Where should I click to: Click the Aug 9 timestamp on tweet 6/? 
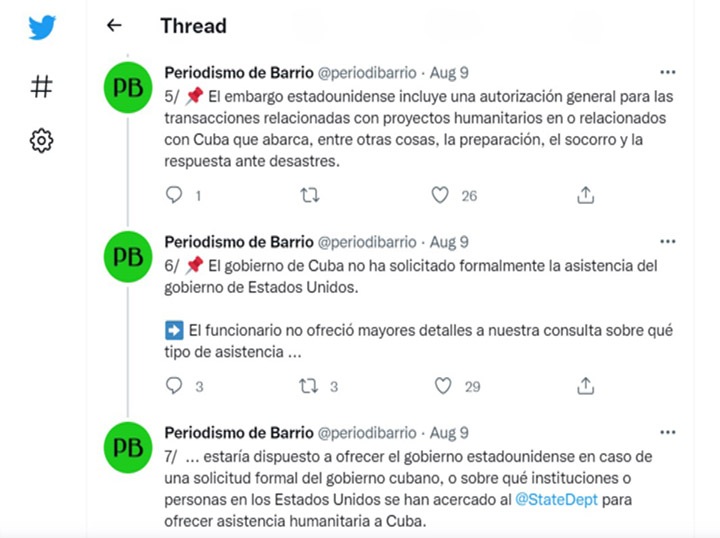pos(449,243)
